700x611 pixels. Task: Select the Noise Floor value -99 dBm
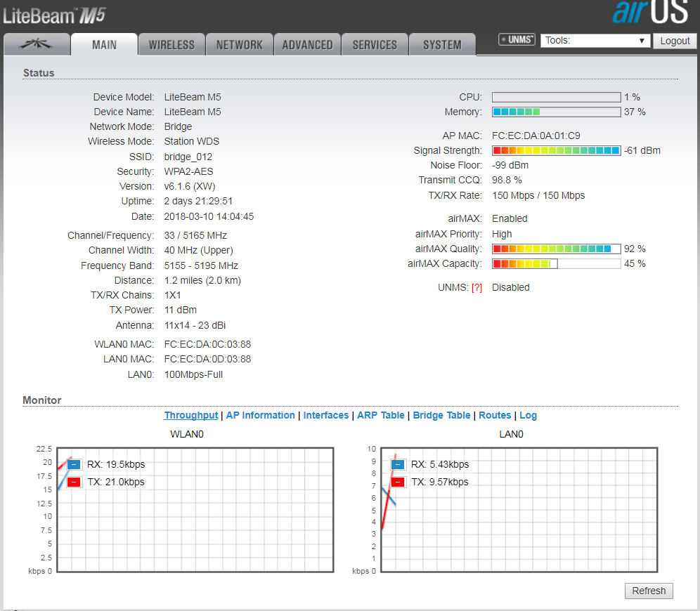tap(510, 166)
